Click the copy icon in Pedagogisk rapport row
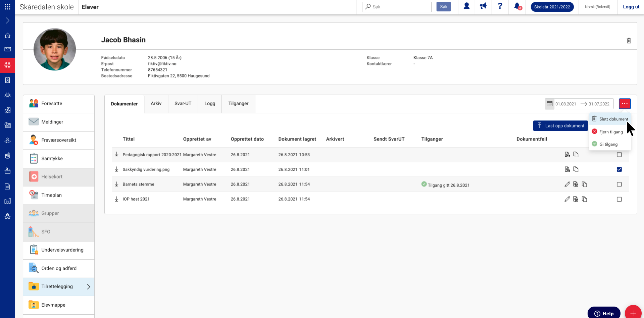Image resolution: width=644 pixels, height=318 pixels. coord(576,155)
